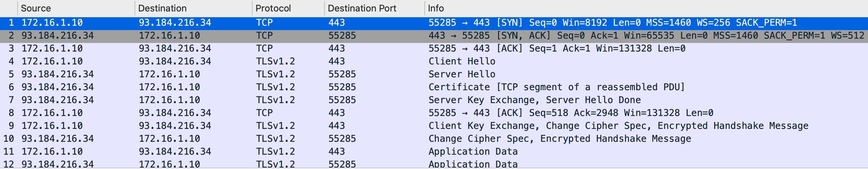Select the Client Hello packet

pyautogui.click(x=462, y=62)
